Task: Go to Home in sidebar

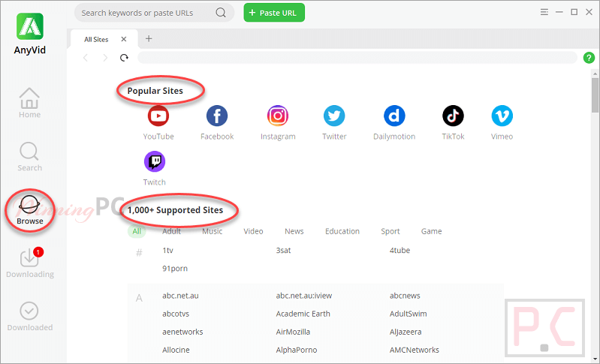Action: [29, 104]
